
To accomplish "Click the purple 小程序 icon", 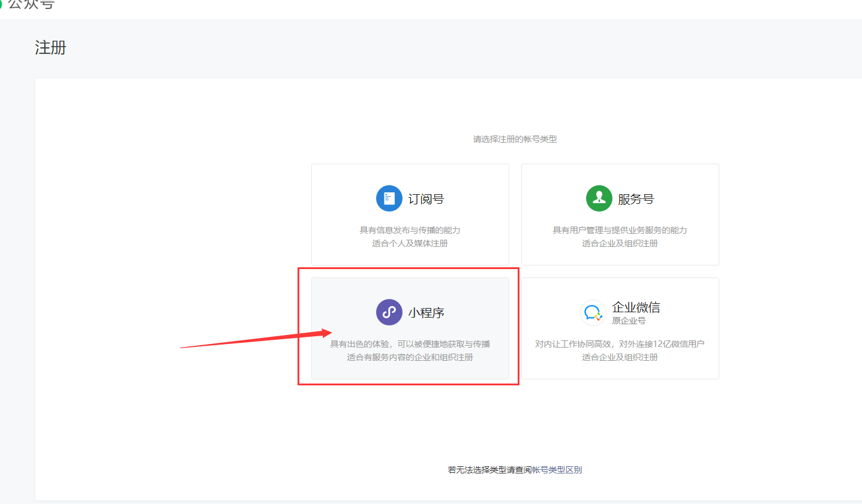I will click(x=389, y=312).
